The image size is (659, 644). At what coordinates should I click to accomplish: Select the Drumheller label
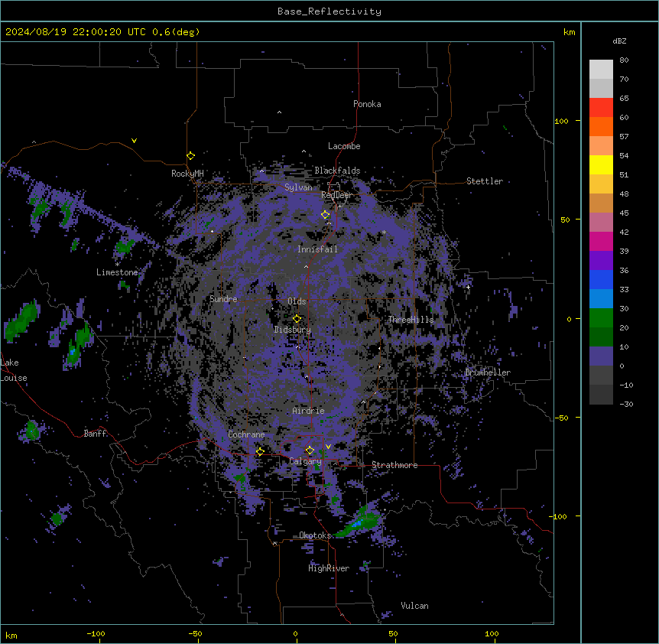click(488, 372)
